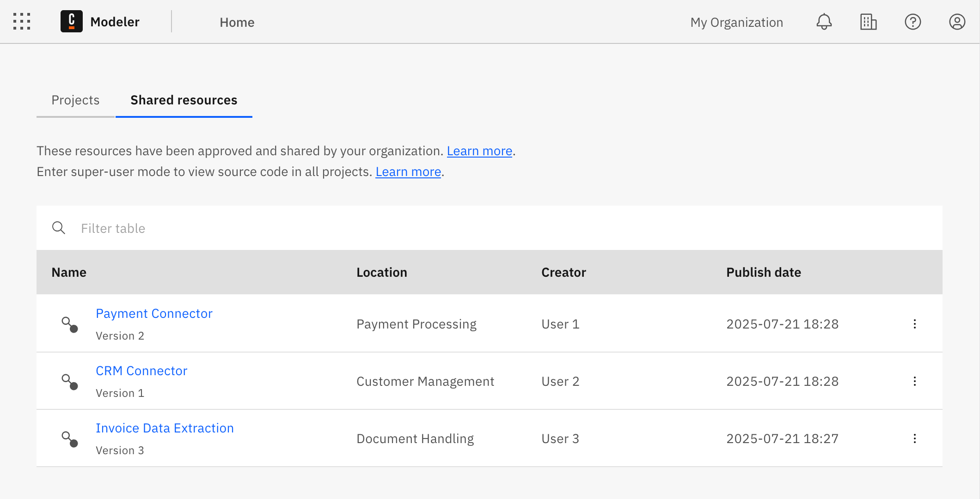The width and height of the screenshot is (980, 499).
Task: Open the help icon
Action: click(913, 21)
